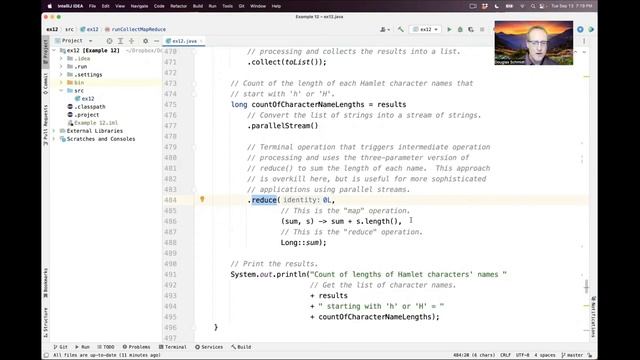Close the ex12.java editor tab

201,41
